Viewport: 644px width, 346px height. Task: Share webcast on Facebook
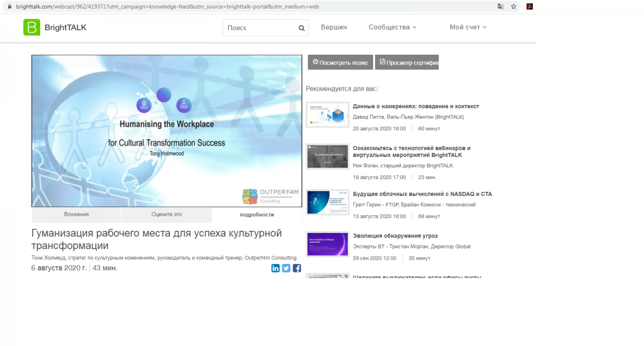pos(297,268)
